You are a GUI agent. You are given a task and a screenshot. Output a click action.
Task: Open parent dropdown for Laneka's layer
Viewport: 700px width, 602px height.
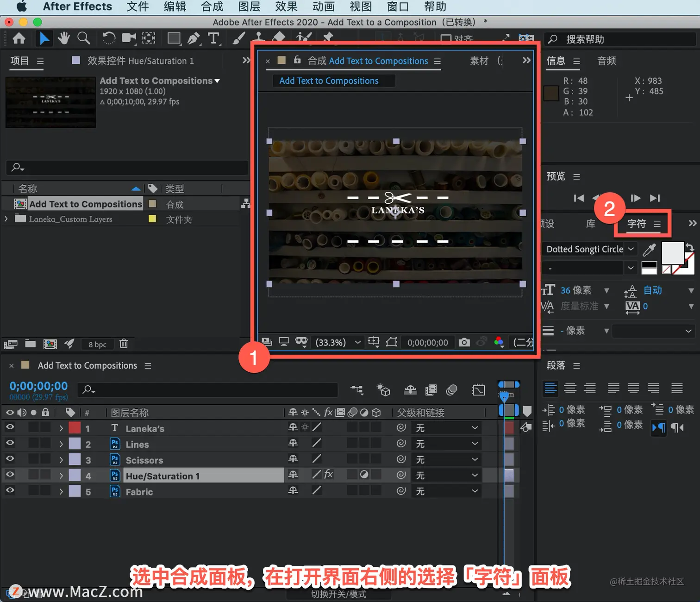click(x=446, y=428)
